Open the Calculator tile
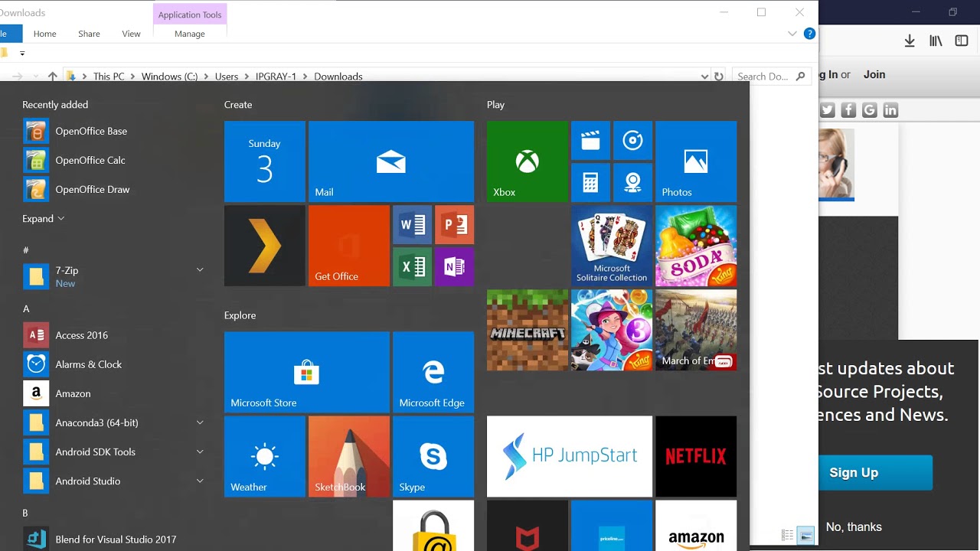This screenshot has width=980, height=551. click(590, 183)
